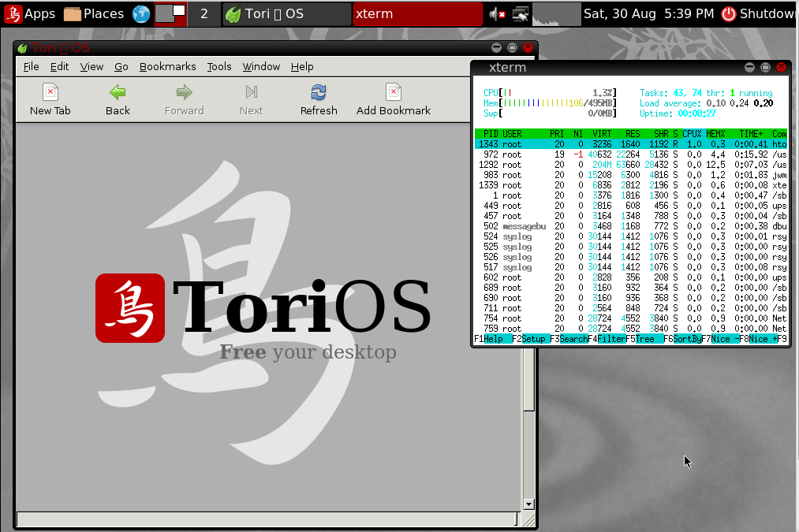This screenshot has height=532, width=799.
Task: Click F2 Setup in htop
Action: coord(531,339)
